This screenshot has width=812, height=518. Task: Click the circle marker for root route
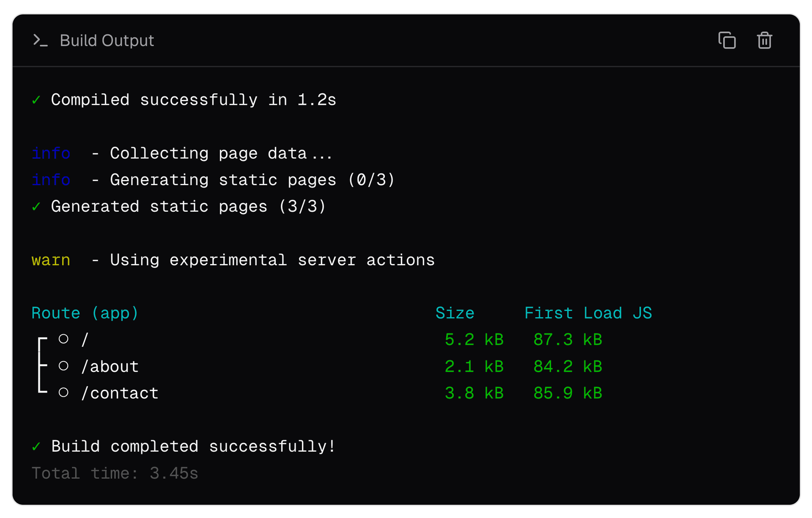[x=63, y=339]
